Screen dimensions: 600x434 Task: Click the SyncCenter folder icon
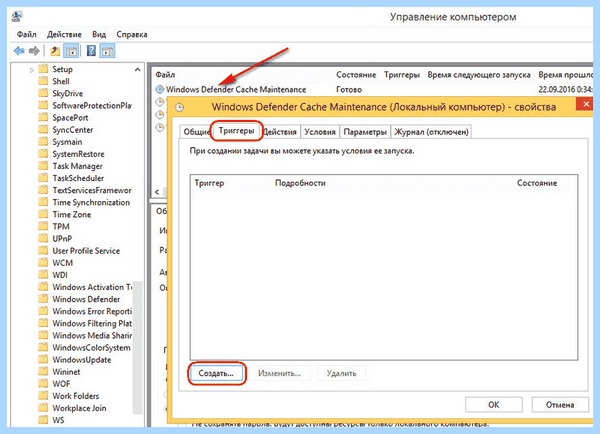[43, 130]
